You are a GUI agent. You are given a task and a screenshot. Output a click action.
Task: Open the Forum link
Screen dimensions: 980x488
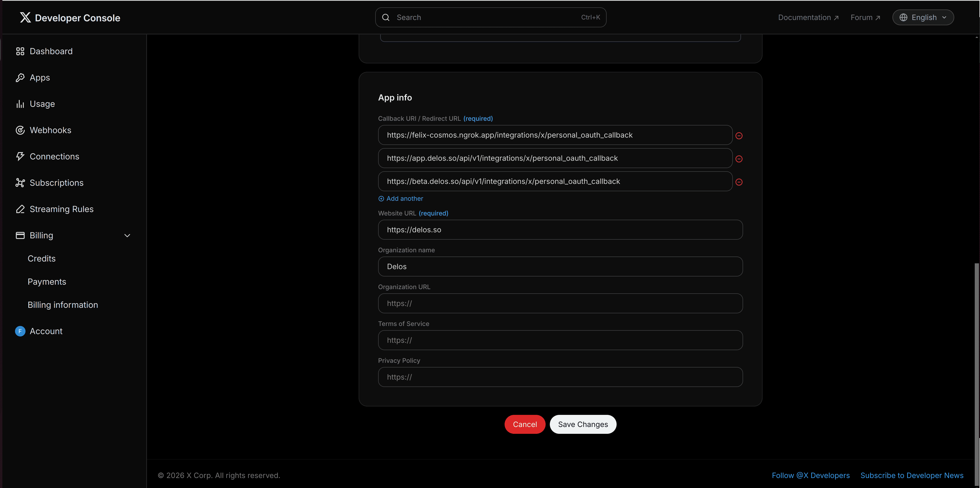(x=865, y=18)
